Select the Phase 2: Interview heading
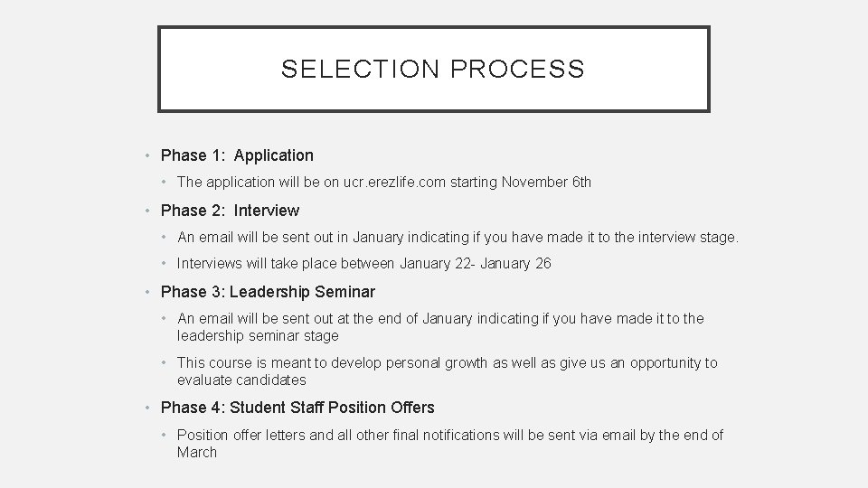This screenshot has width=868, height=488. pyautogui.click(x=230, y=211)
